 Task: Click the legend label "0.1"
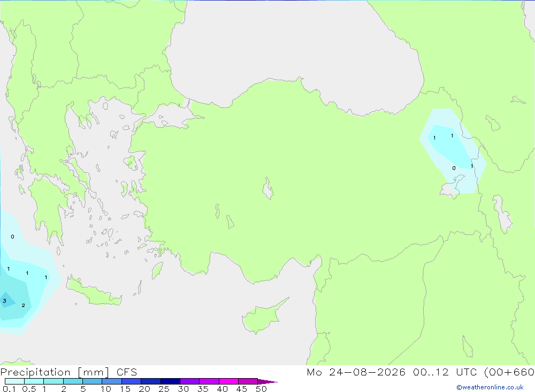[x=9, y=389]
